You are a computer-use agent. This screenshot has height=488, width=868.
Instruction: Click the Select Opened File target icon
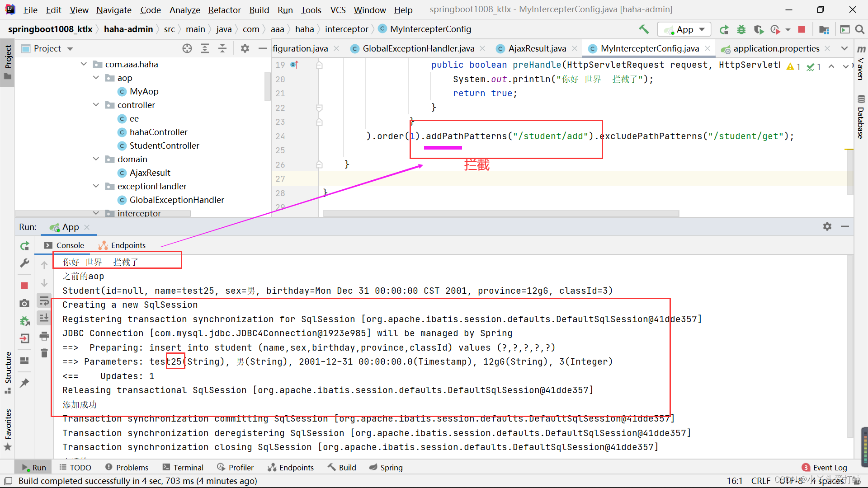coord(187,48)
